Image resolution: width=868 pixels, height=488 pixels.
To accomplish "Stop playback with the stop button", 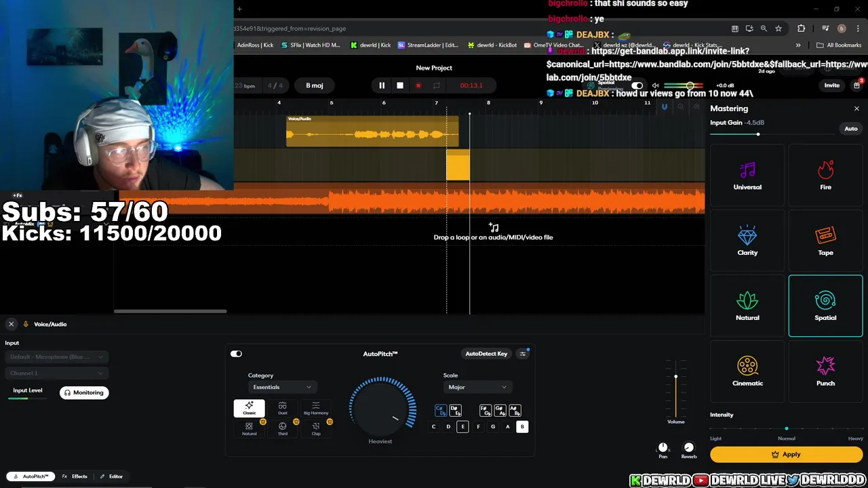I will coord(400,85).
